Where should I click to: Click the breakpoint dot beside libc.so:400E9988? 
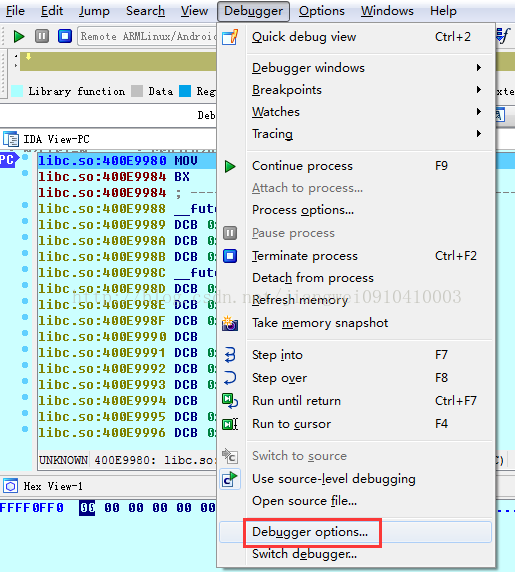click(25, 205)
